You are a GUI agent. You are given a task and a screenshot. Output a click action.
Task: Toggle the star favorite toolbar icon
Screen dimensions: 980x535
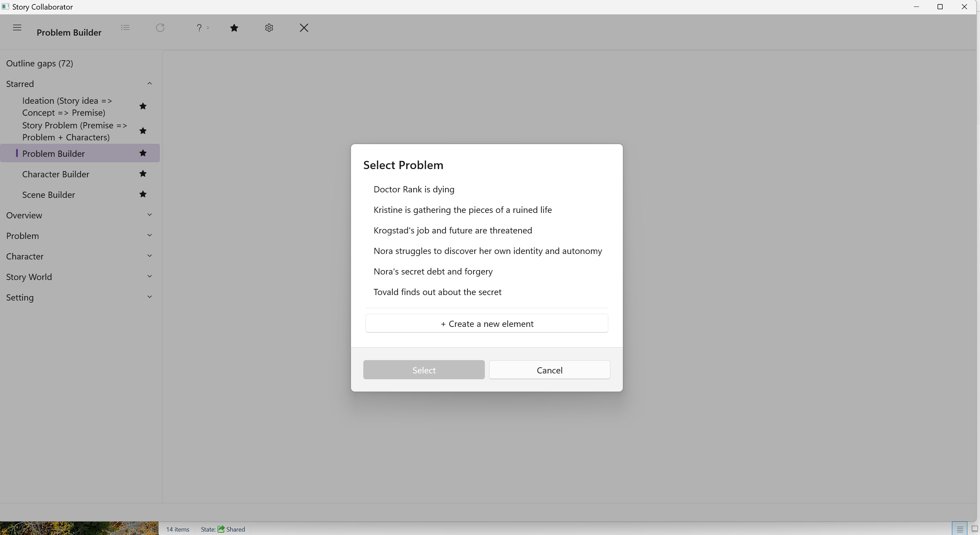coord(234,27)
